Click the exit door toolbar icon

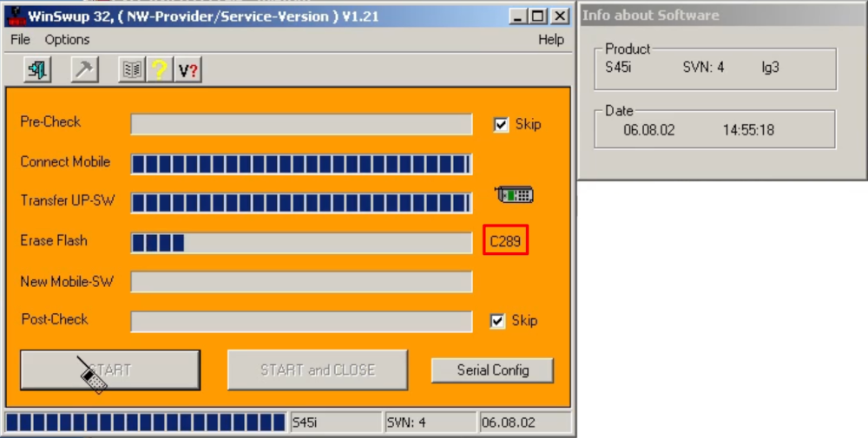tap(37, 69)
